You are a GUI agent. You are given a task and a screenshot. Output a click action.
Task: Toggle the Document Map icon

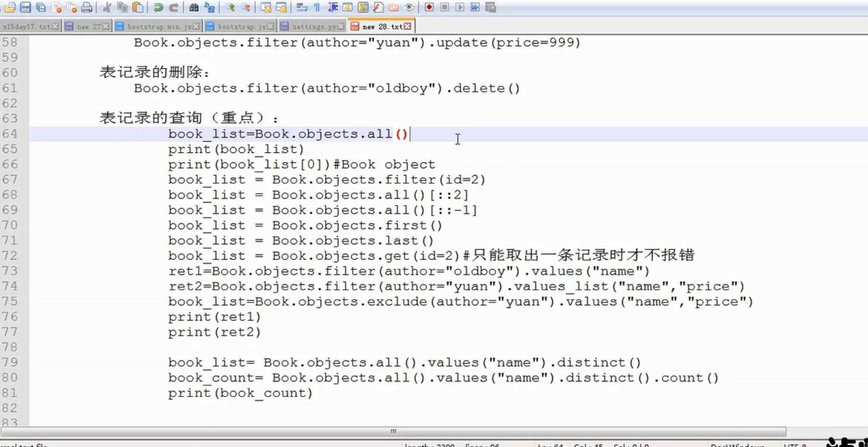(363, 7)
